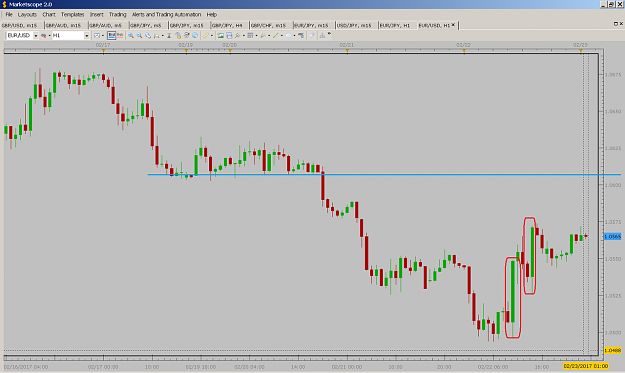Click the icon between grid and line tools
625x373 pixels.
[263, 35]
